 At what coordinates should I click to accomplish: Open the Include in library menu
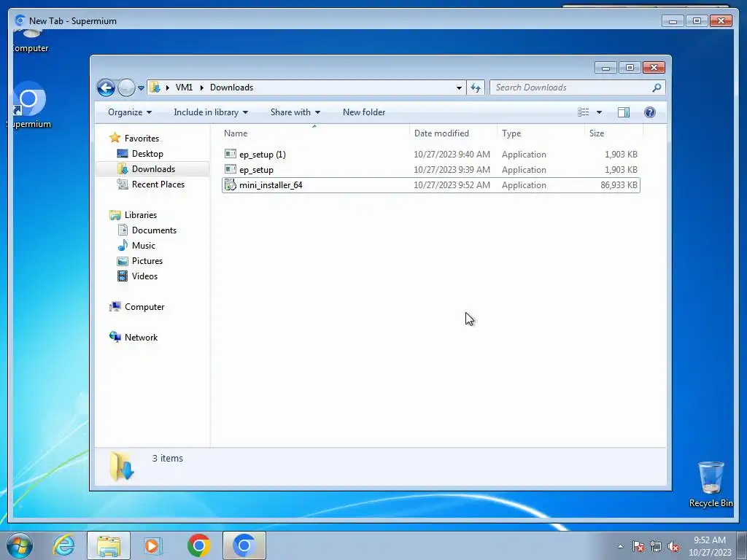point(211,112)
